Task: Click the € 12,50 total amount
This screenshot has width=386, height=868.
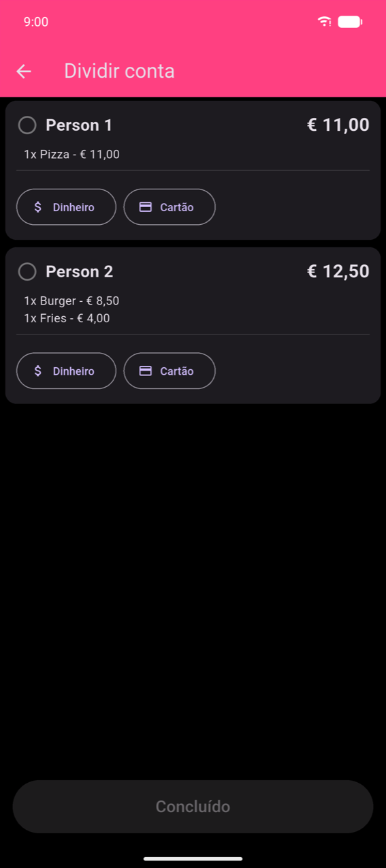Action: (338, 272)
